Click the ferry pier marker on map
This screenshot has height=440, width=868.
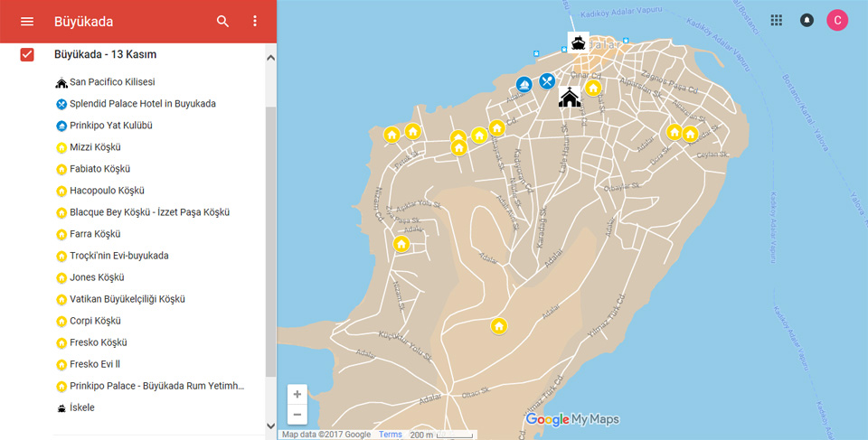coord(578,42)
